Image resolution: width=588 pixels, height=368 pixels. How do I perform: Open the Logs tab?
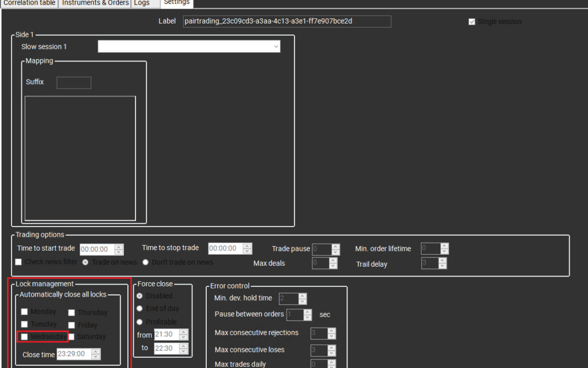click(x=141, y=3)
